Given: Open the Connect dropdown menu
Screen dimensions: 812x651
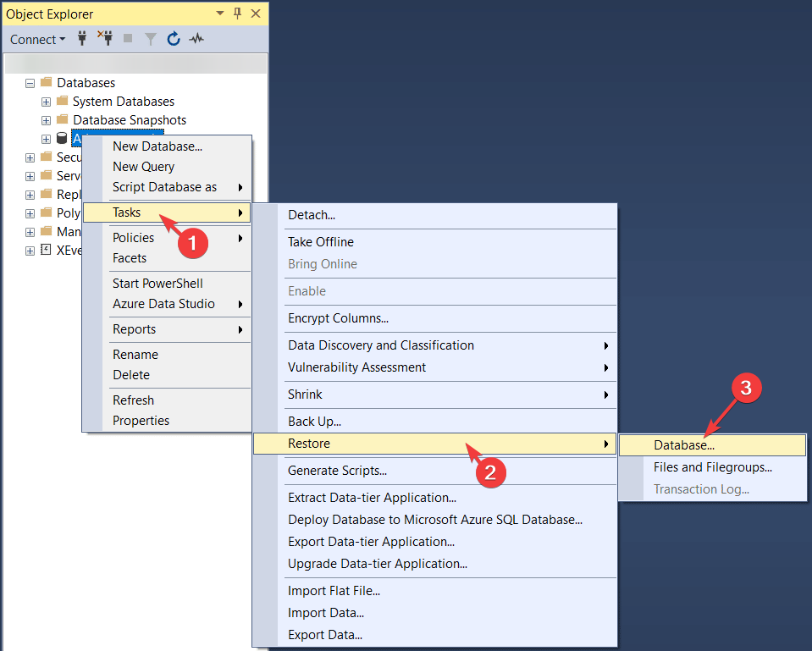Looking at the screenshot, I should click(x=37, y=39).
